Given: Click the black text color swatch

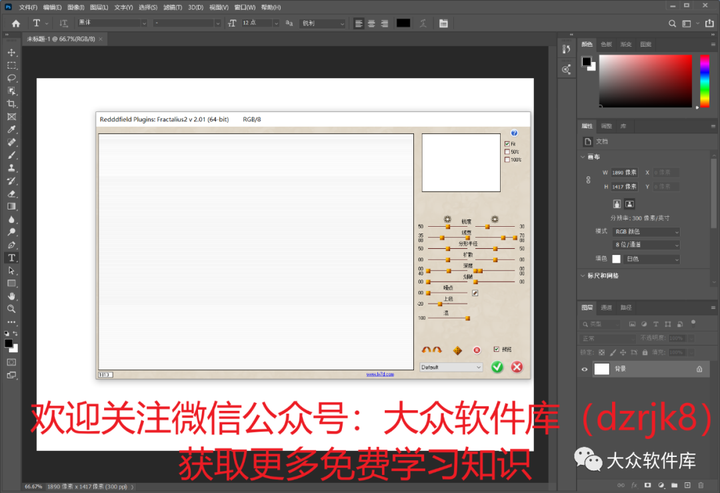Looking at the screenshot, I should [x=403, y=23].
